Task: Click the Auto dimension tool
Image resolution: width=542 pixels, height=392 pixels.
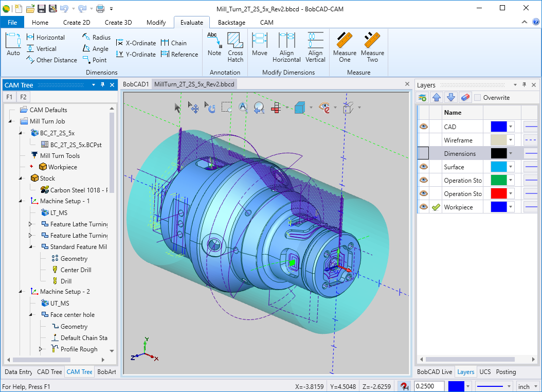Action: pyautogui.click(x=13, y=45)
